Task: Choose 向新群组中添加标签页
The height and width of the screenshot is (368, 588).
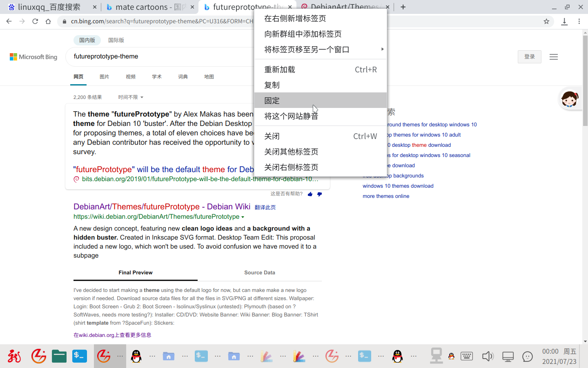Action: pos(321,34)
